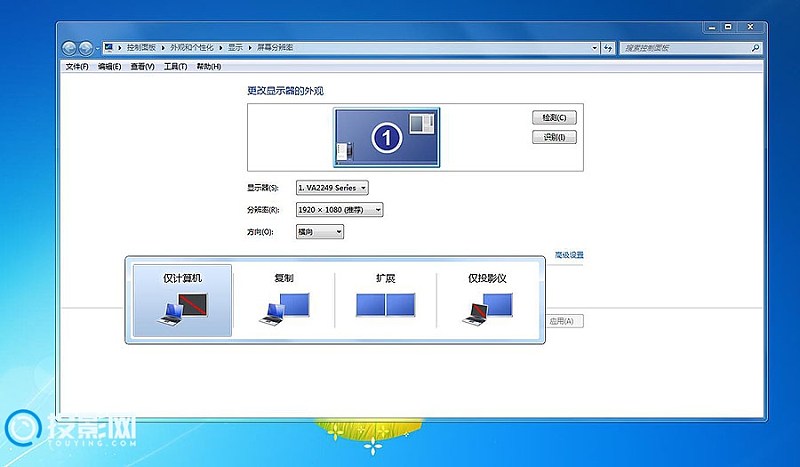Open the recent pages dropdown beside the forward arrow
The image size is (800, 467).
coord(97,48)
